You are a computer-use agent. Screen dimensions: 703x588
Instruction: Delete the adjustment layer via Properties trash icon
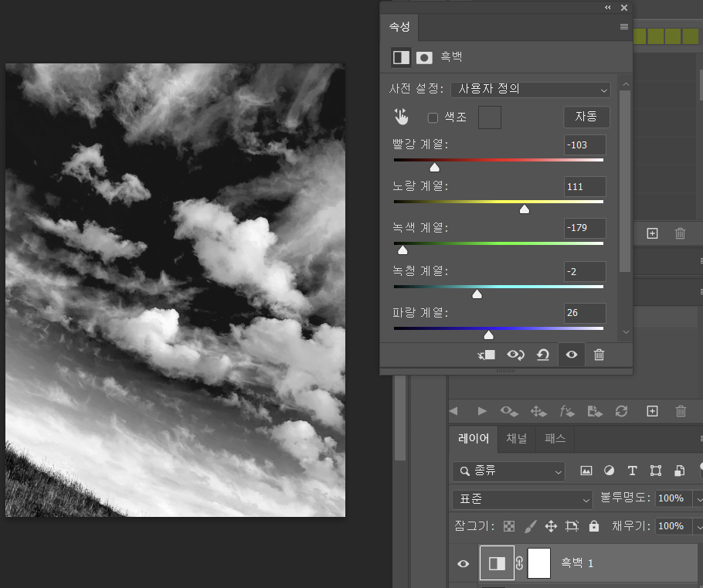[599, 355]
